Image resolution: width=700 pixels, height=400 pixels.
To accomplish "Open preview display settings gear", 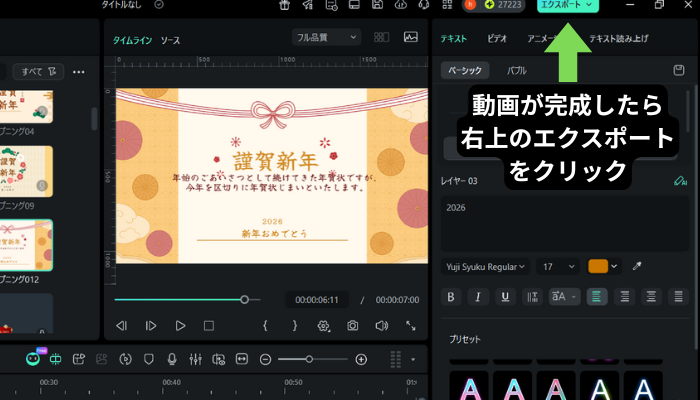I will point(324,326).
